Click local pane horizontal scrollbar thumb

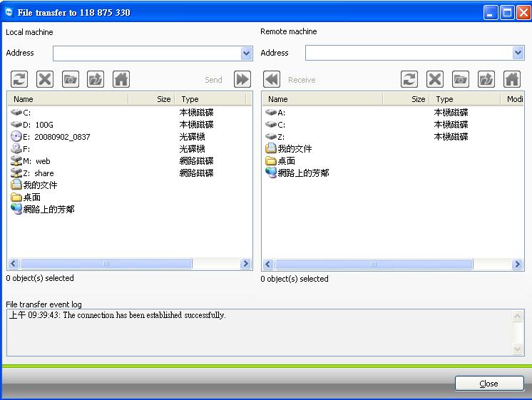coord(106,263)
